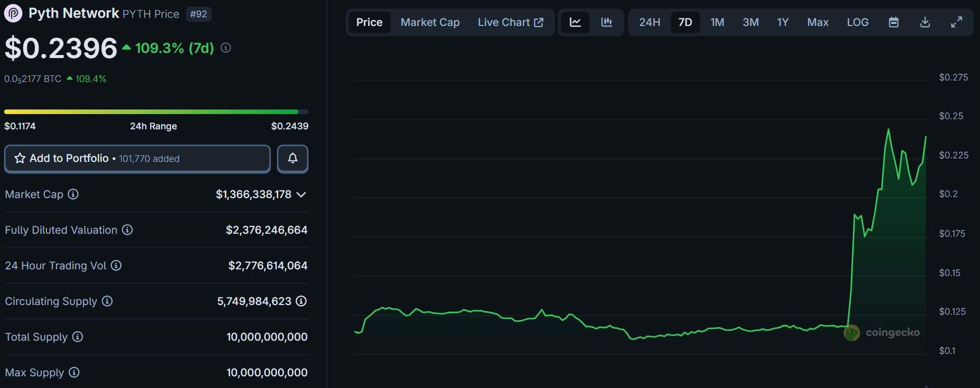Open the Live Chart external link

pos(511,22)
